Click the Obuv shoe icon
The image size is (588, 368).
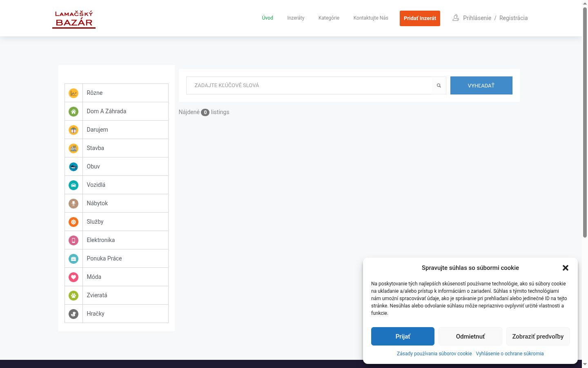(73, 167)
